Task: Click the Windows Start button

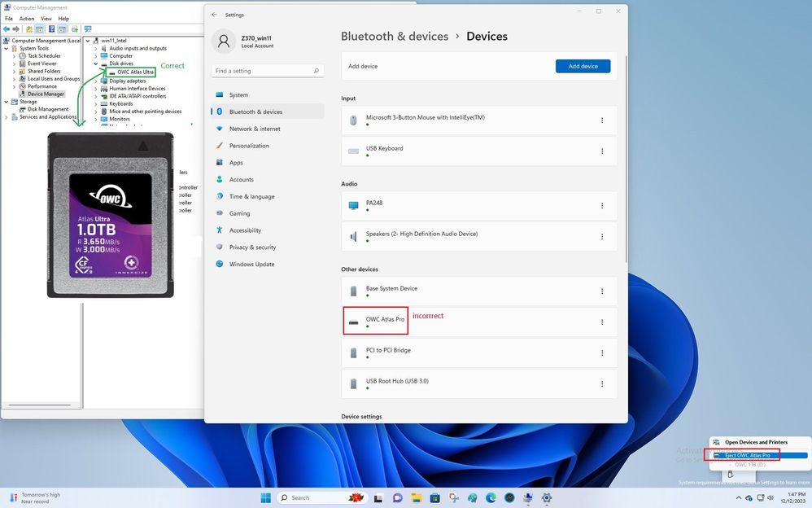Action: (x=266, y=498)
